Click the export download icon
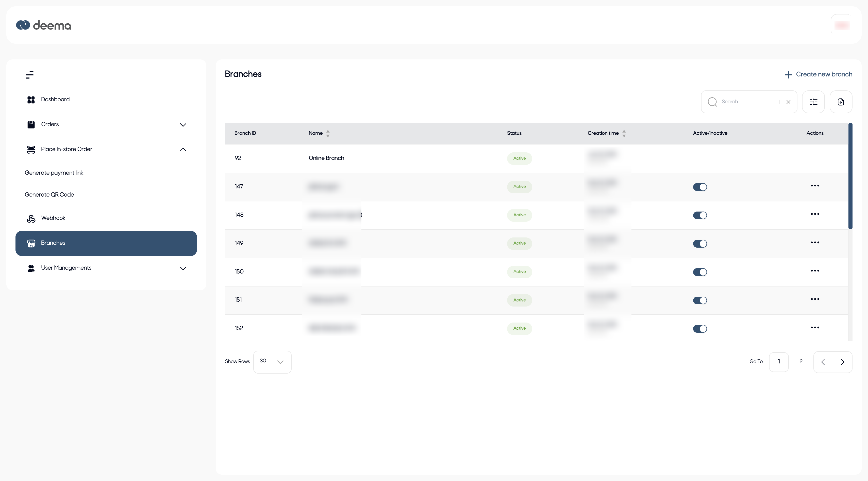Screen dimensions: 868x481 pyautogui.click(x=841, y=102)
